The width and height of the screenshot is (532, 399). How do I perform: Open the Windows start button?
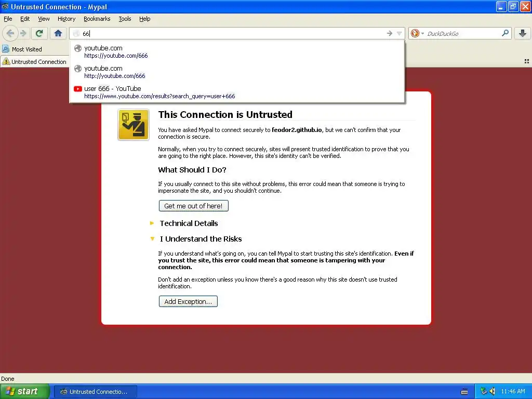(x=24, y=391)
